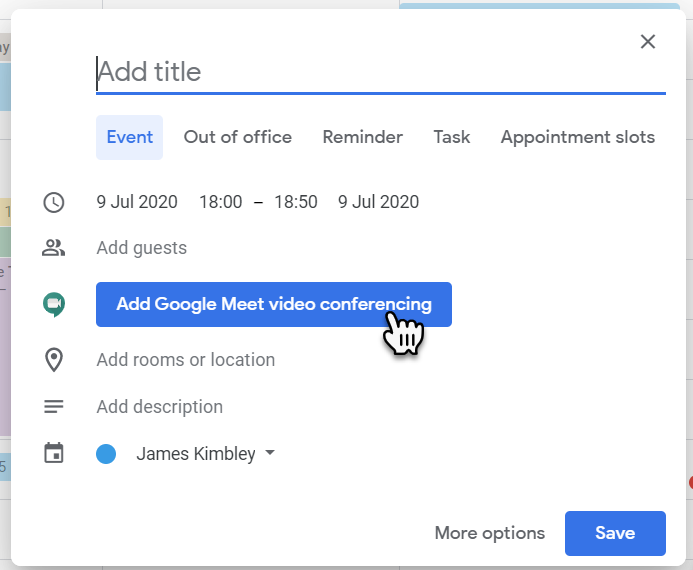
Task: Click the blue calendar colour dot
Action: click(106, 454)
